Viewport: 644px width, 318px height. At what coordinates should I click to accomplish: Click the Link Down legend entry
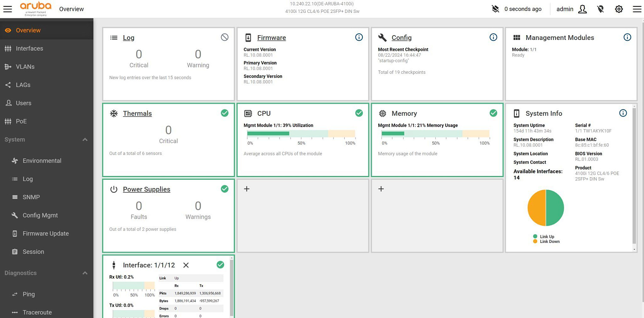[x=546, y=242]
